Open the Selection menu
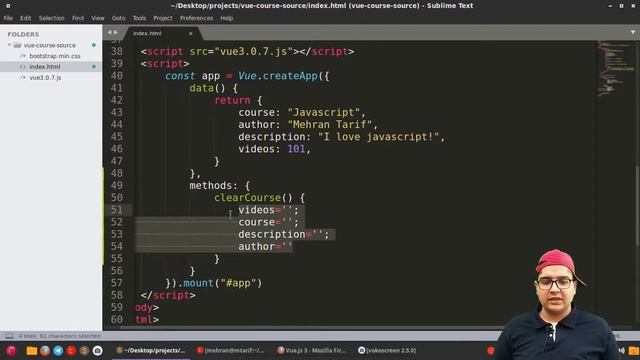The width and height of the screenshot is (640, 360). point(51,18)
